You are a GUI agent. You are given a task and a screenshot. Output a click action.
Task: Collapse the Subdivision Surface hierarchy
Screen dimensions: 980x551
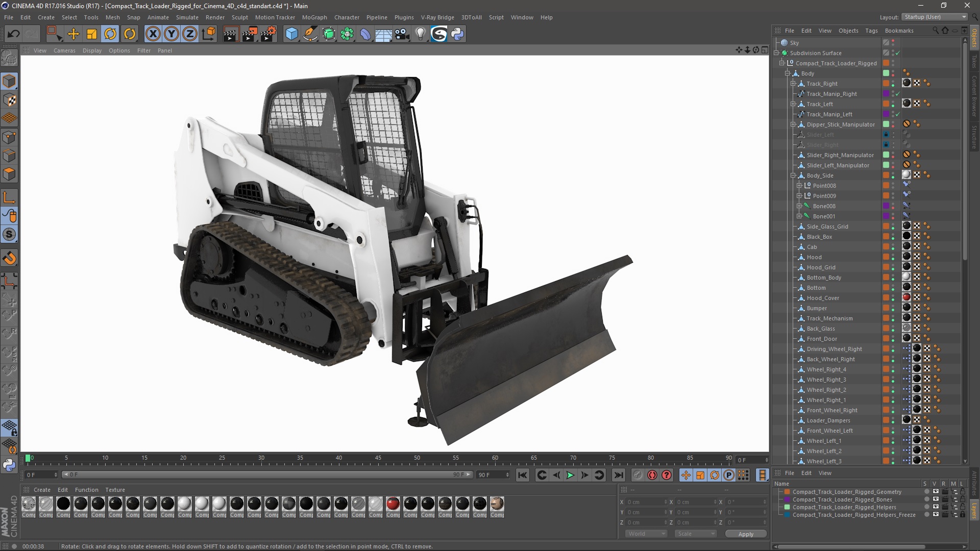[x=776, y=53]
